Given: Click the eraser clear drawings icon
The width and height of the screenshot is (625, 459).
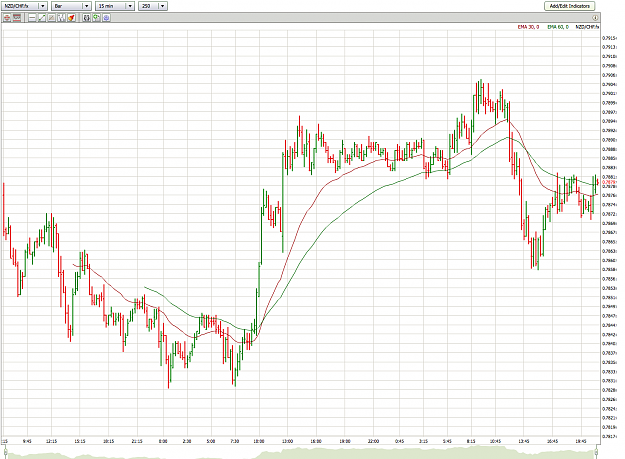Looking at the screenshot, I should 71,18.
